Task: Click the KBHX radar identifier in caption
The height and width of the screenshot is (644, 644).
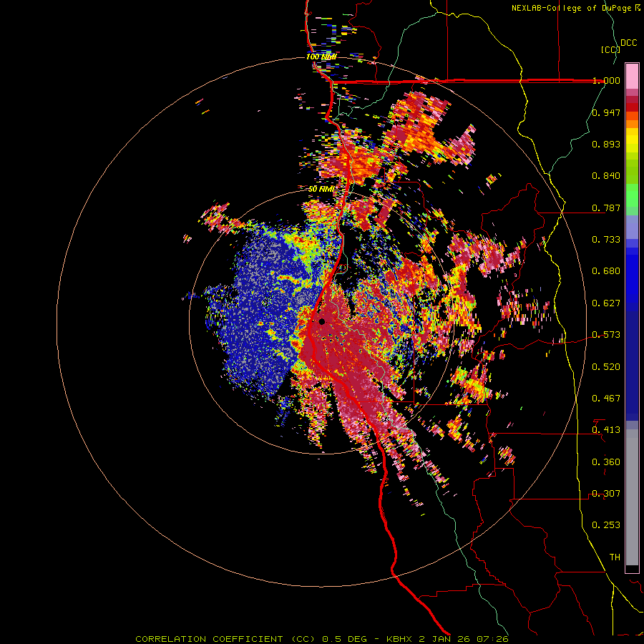Action: click(401, 639)
